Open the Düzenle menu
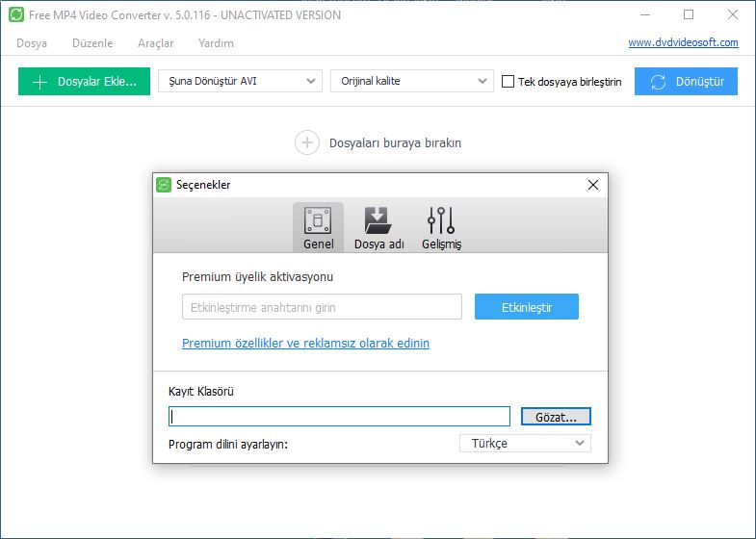 click(92, 43)
